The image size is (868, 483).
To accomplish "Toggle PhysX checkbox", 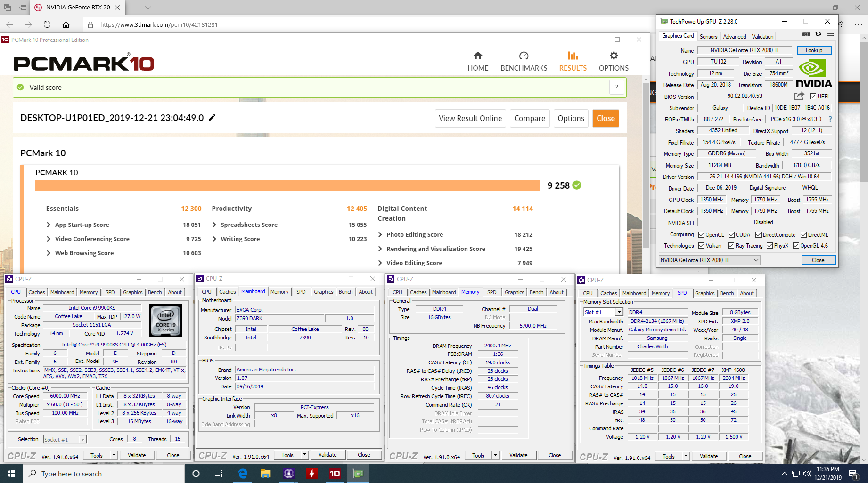I will point(770,245).
